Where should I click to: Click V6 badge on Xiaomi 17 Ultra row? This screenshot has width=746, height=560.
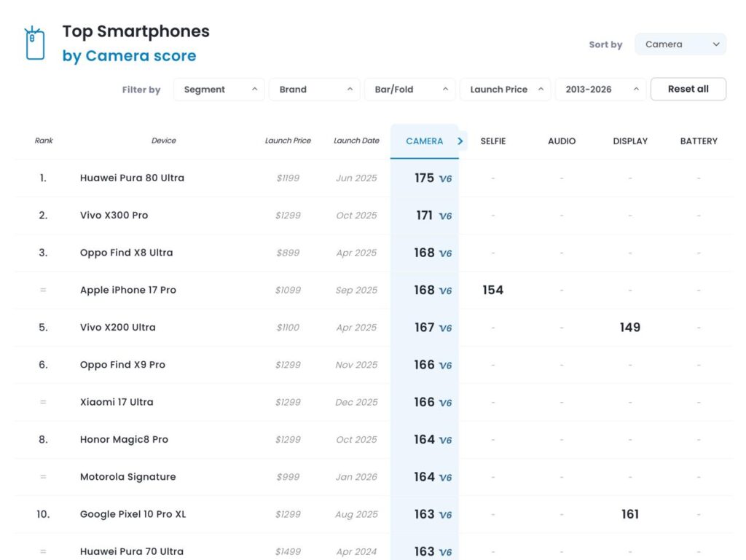(x=445, y=403)
